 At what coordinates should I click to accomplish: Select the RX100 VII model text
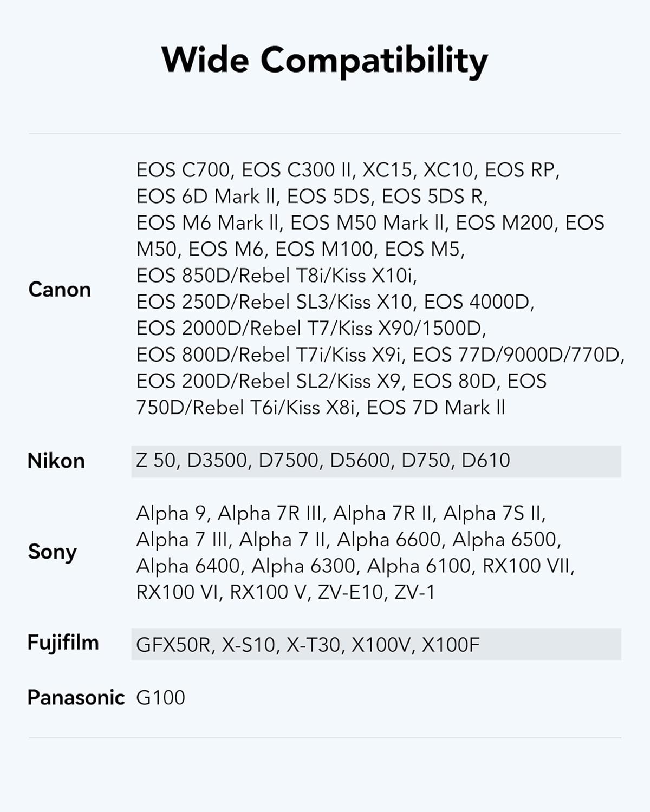(526, 566)
